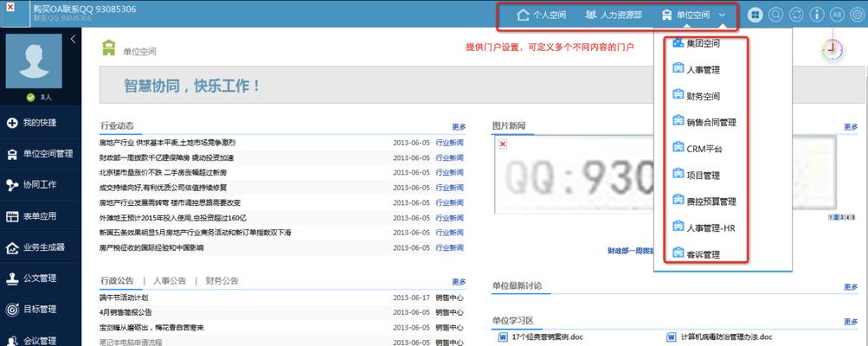Screen dimensions: 868x346
Task: Collapse the left sidebar with the arrow
Action: [x=73, y=39]
